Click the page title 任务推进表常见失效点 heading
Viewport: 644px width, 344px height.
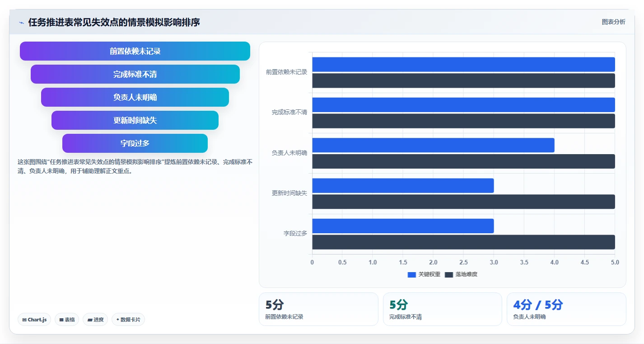pos(114,22)
